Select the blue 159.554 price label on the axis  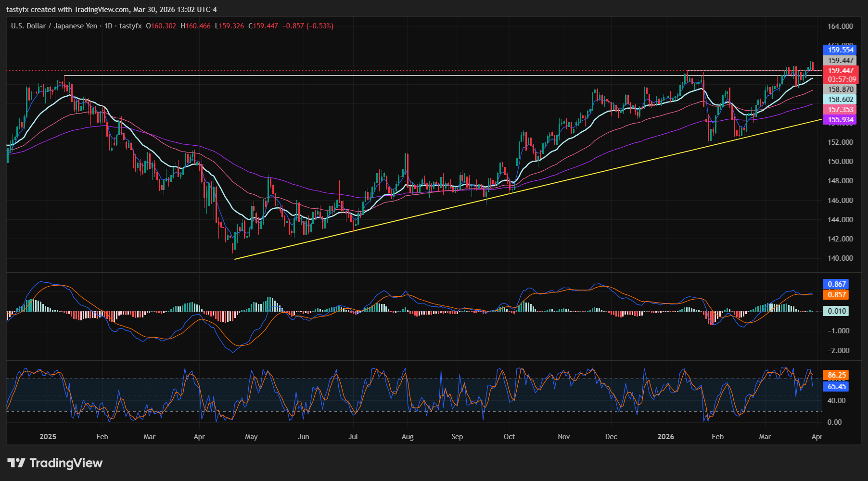(841, 50)
